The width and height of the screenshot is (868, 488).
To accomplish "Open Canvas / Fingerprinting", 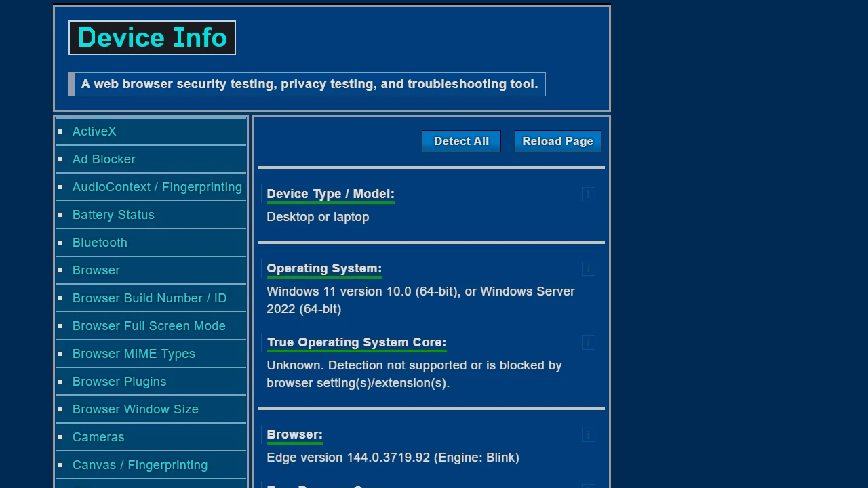I will [x=140, y=465].
